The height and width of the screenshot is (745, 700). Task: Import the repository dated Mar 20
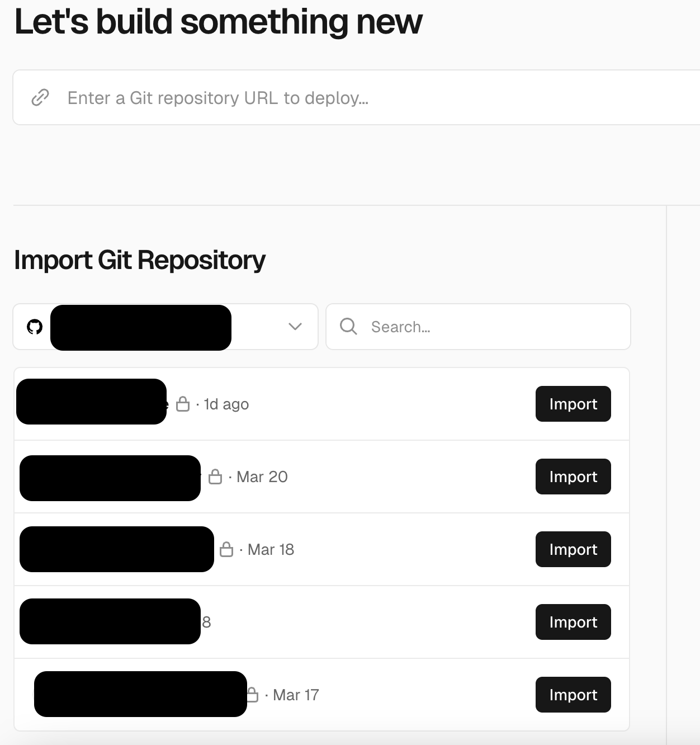573,477
